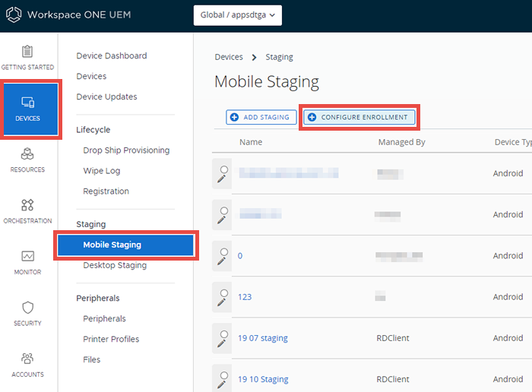
Task: Open Printer Profiles page
Action: coord(111,339)
